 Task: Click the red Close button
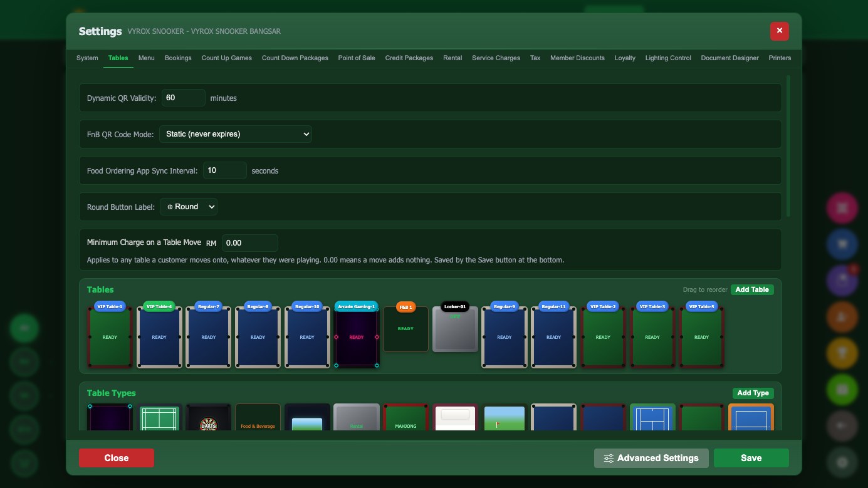click(x=117, y=458)
